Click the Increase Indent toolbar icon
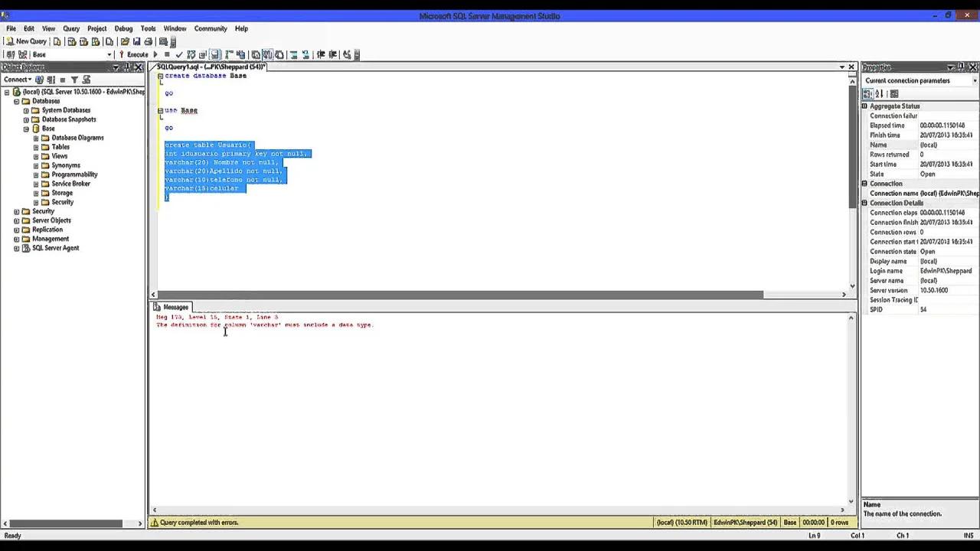The height and width of the screenshot is (551, 980). tap(334, 54)
